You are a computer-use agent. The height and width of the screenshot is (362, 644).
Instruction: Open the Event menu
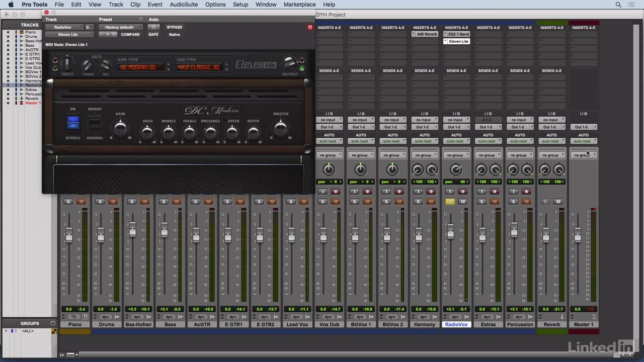155,5
